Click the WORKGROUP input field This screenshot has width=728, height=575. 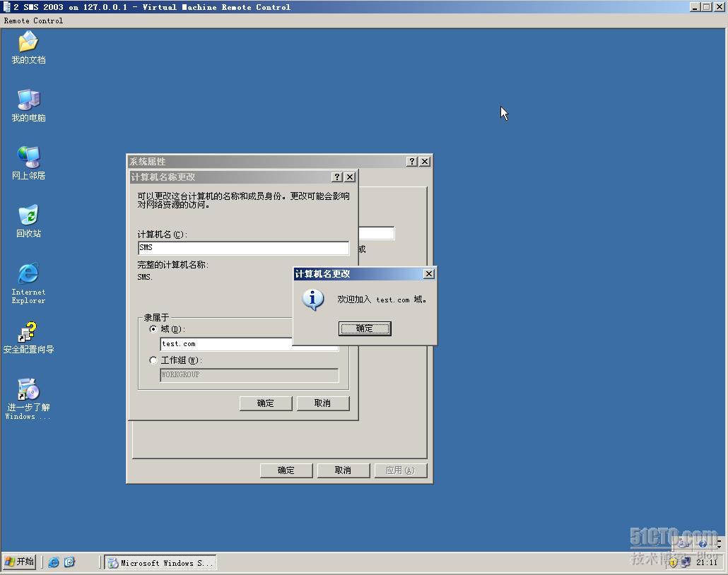pyautogui.click(x=249, y=374)
